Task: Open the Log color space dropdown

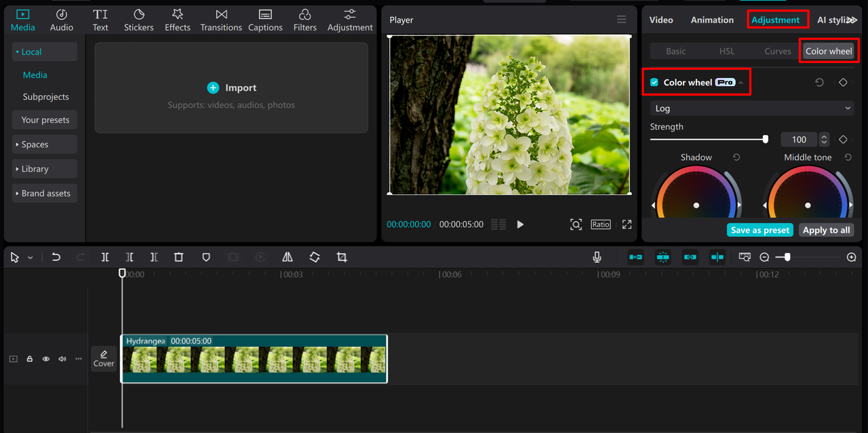Action: [751, 109]
